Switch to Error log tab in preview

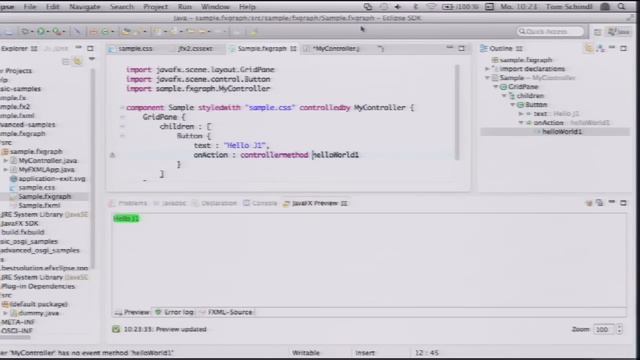click(x=174, y=312)
